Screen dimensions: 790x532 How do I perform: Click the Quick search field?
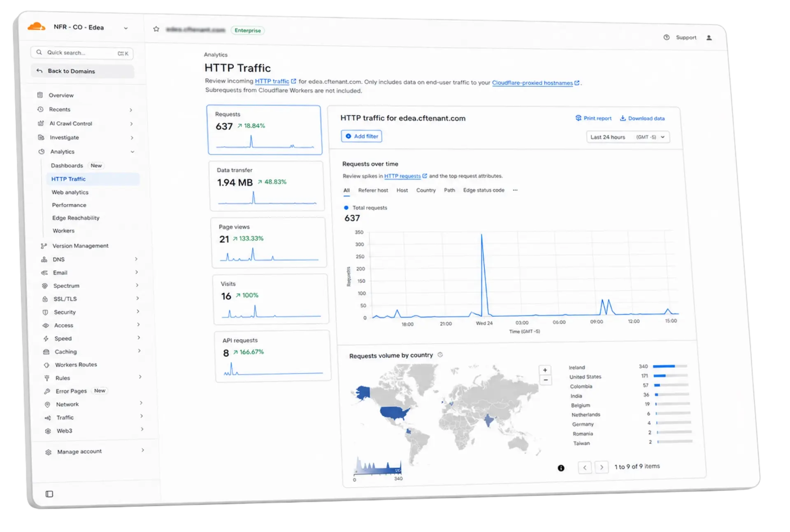pyautogui.click(x=81, y=53)
